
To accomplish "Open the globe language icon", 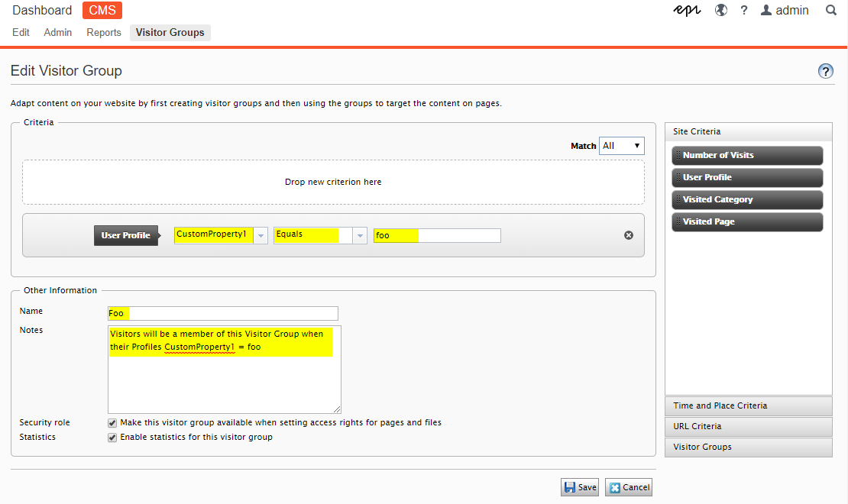I will (720, 10).
